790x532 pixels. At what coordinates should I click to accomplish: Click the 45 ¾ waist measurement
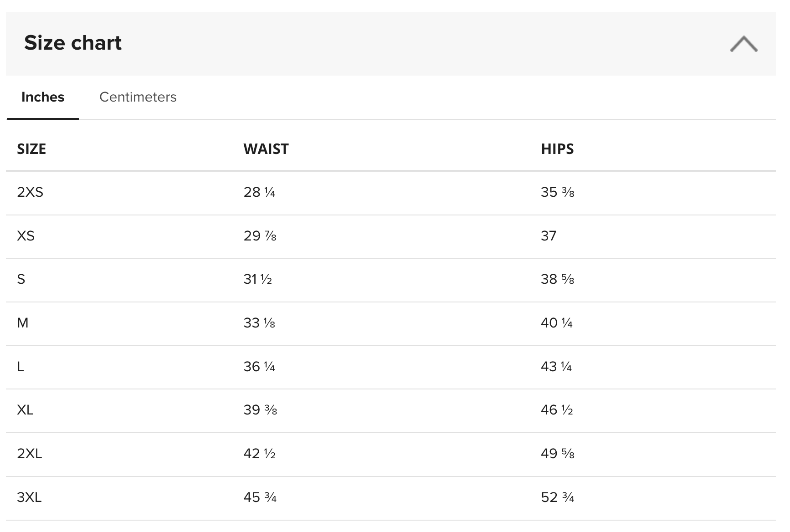point(260,497)
